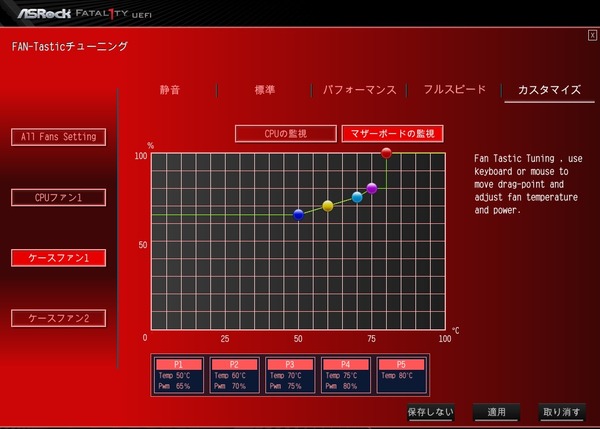Viewport: 600px width, 429px height.
Task: Select the 静音 (Silent) preset tab
Action: pos(170,90)
